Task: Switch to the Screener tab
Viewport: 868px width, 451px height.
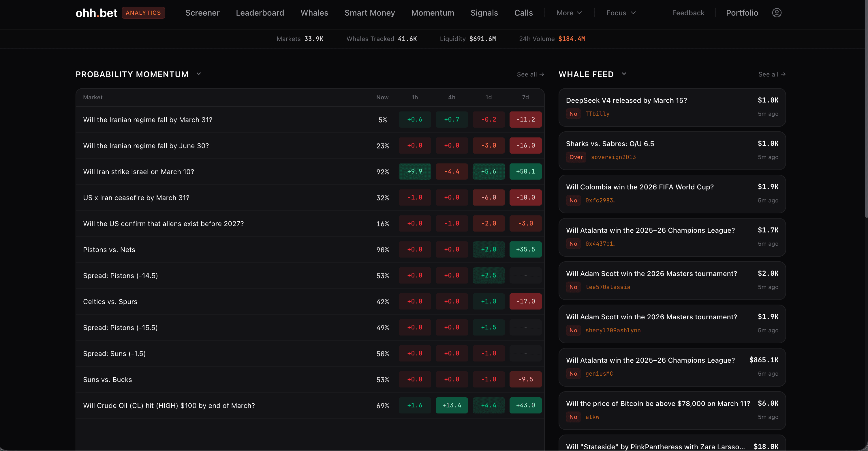Action: click(x=202, y=12)
